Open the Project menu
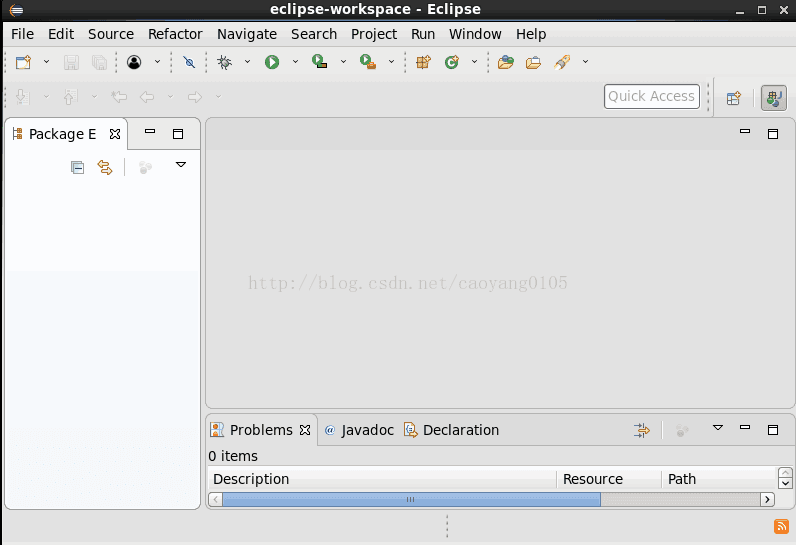The width and height of the screenshot is (796, 545). [x=374, y=34]
